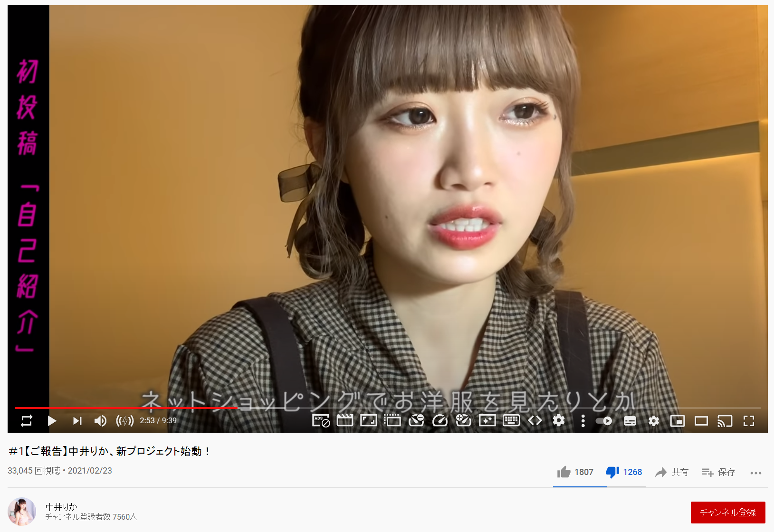Click the angle brackets embed icon
This screenshot has height=532, width=774.
point(535,420)
